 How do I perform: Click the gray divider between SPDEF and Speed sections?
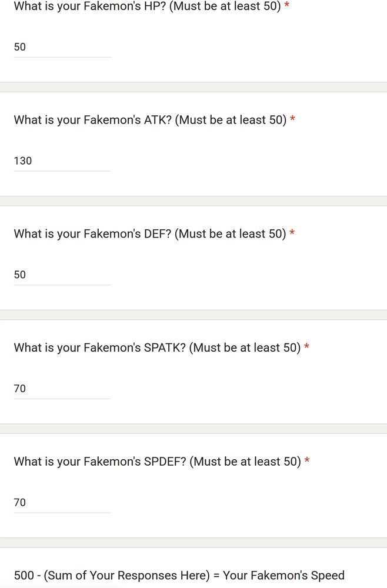(193, 542)
